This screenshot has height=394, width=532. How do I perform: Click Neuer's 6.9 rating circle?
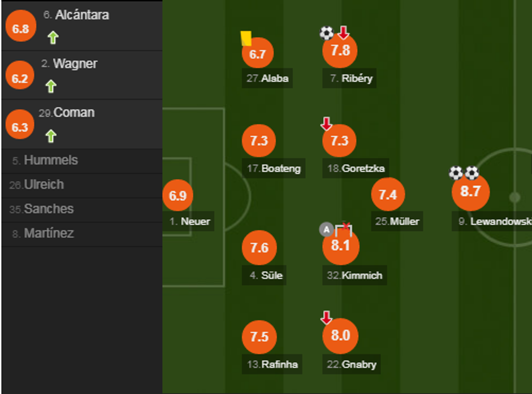click(178, 196)
